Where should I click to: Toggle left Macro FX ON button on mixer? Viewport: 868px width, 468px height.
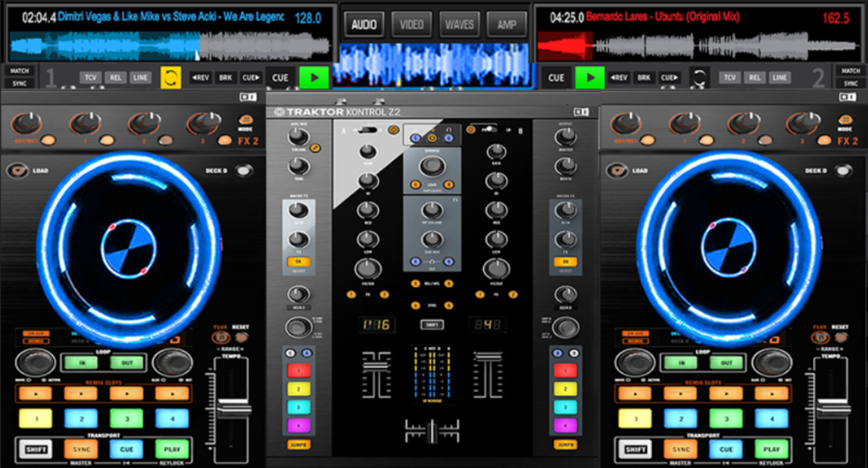pos(298,262)
